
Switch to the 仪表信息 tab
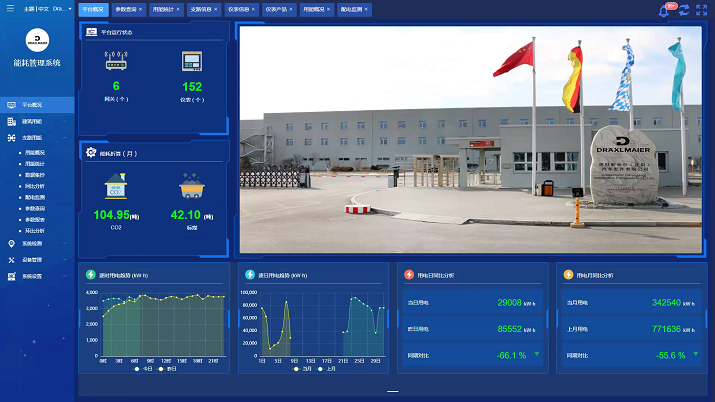pyautogui.click(x=237, y=9)
